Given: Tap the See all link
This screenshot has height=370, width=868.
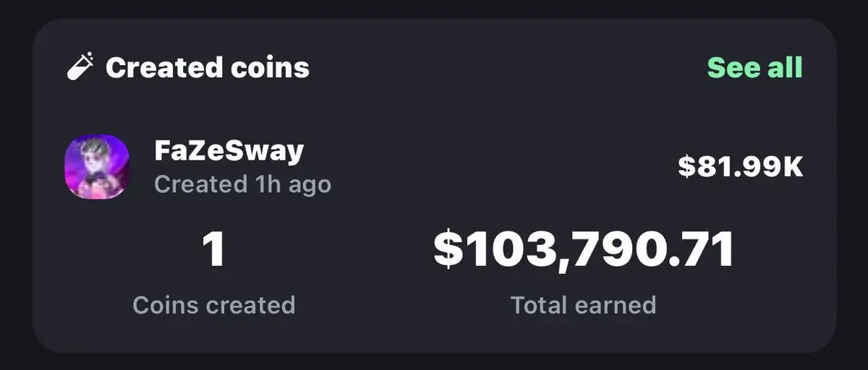Looking at the screenshot, I should (x=754, y=67).
